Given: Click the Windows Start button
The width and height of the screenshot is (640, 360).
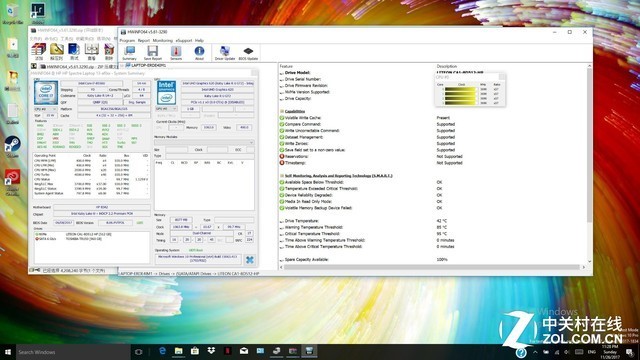Looking at the screenshot, I should coord(7,352).
